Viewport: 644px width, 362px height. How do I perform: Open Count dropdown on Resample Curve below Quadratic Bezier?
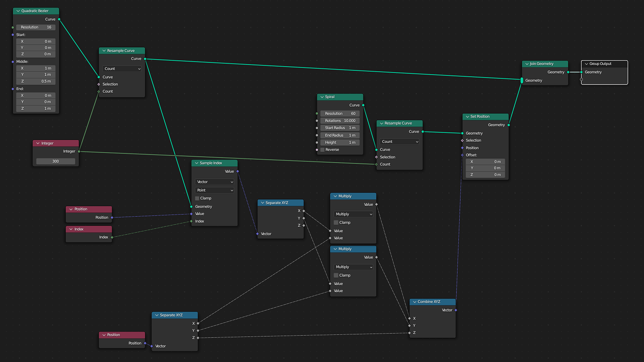point(122,69)
